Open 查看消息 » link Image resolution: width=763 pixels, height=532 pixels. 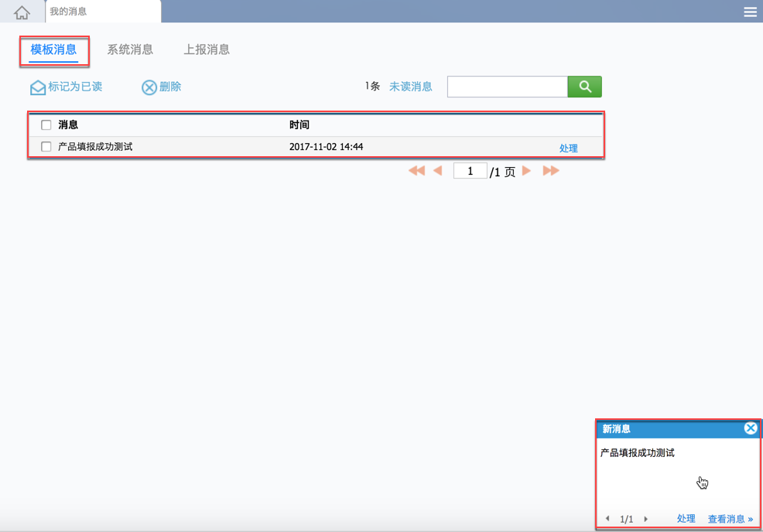[x=730, y=519]
